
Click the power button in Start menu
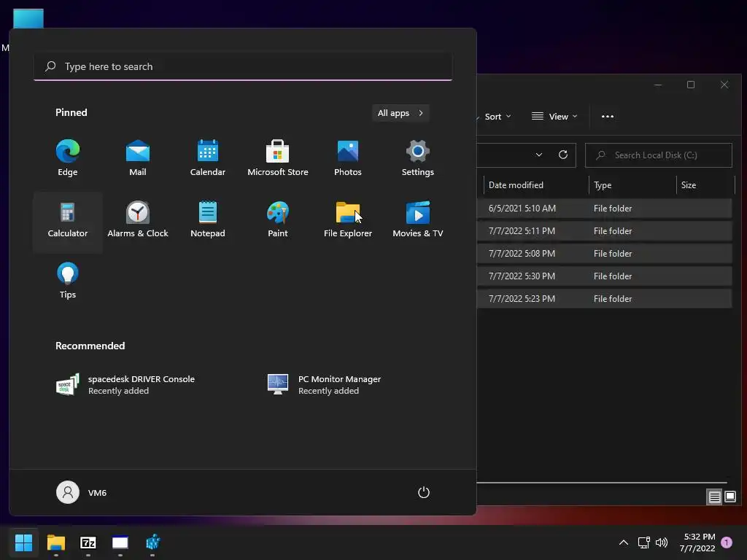[x=424, y=492]
